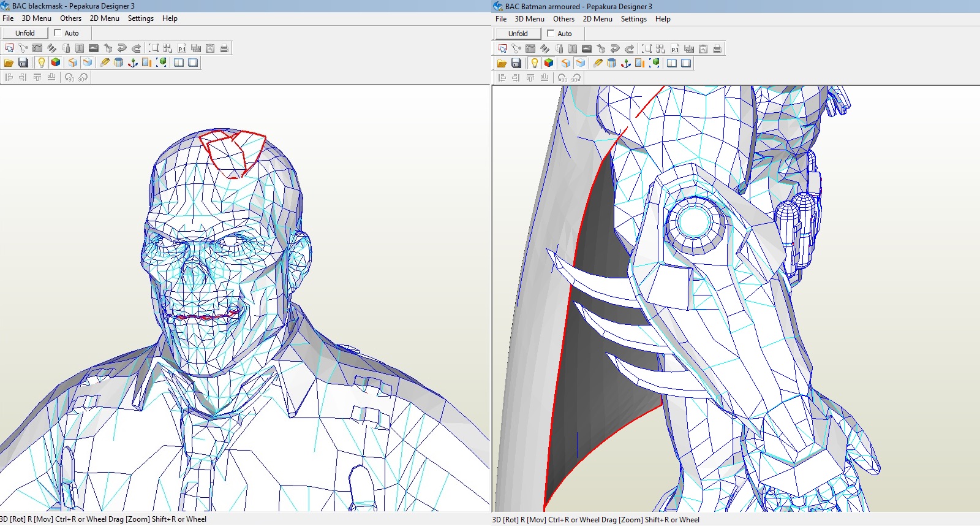This screenshot has width=980, height=526.
Task: Open the File menu in blackmask window
Action: point(8,18)
